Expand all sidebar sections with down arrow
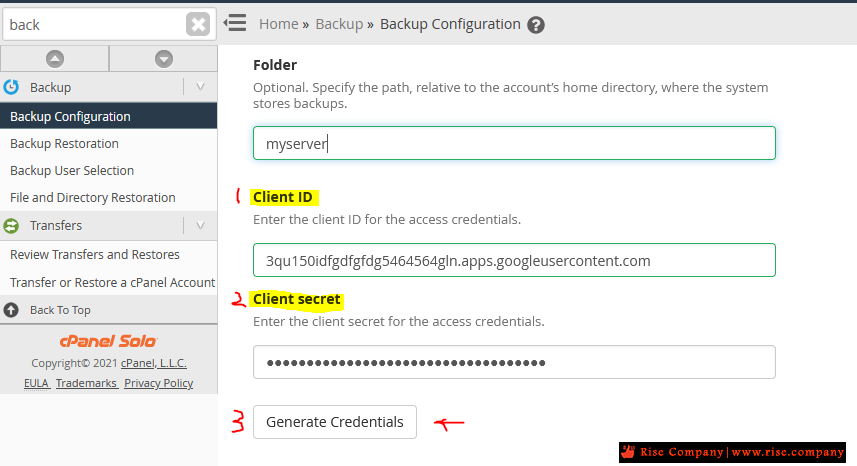857x466 pixels. click(x=163, y=58)
